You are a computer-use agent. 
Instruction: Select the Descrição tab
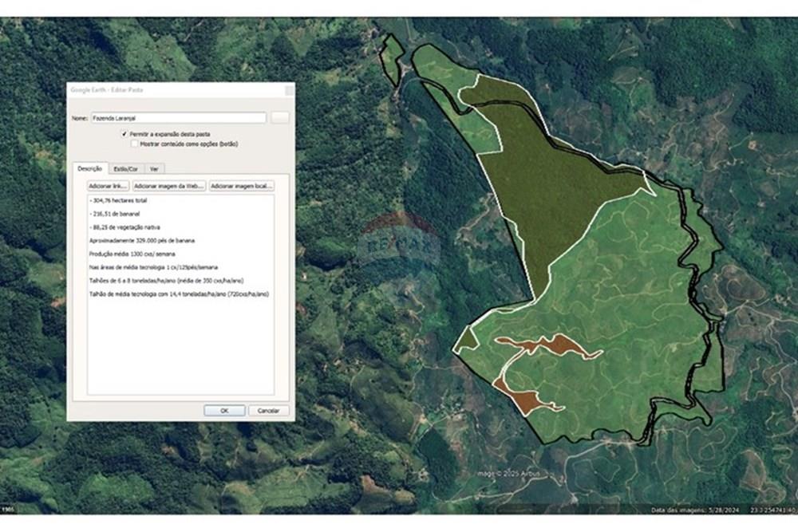89,169
